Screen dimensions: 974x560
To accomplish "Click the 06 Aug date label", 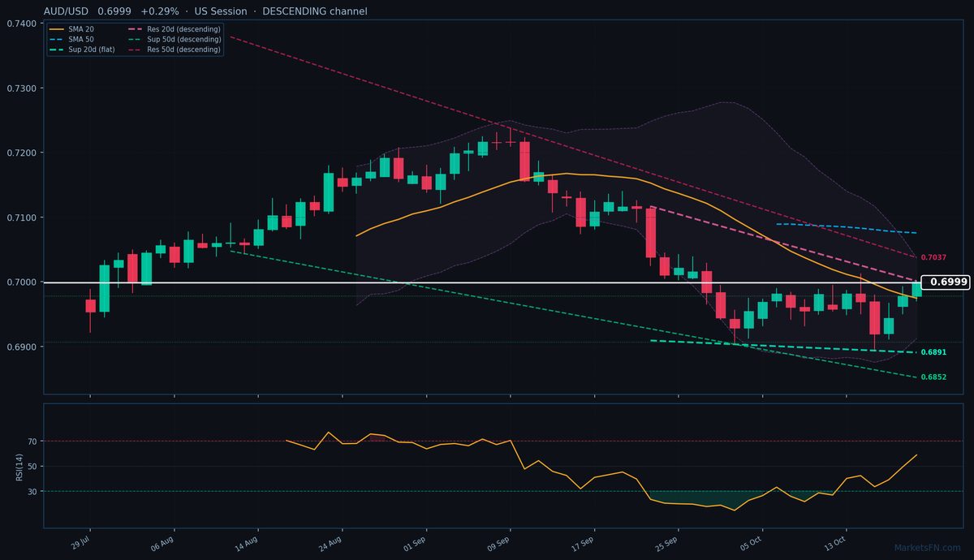I will pos(162,542).
